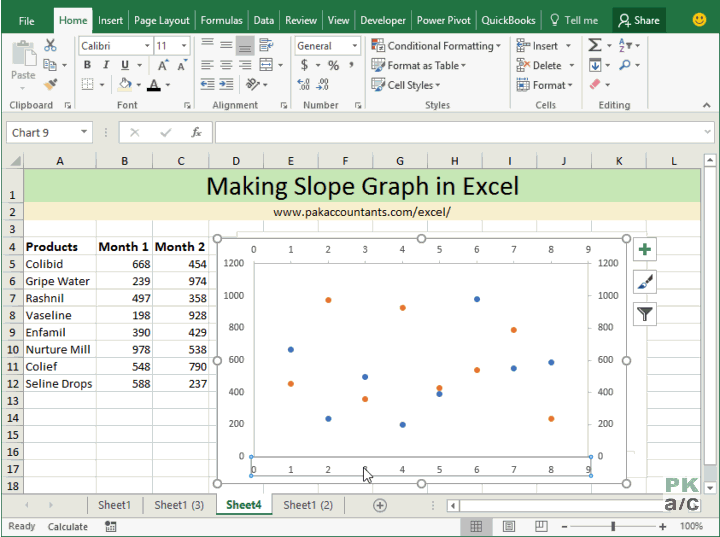Image resolution: width=720 pixels, height=537 pixels.
Task: Toggle Middle Align
Action: point(226,45)
